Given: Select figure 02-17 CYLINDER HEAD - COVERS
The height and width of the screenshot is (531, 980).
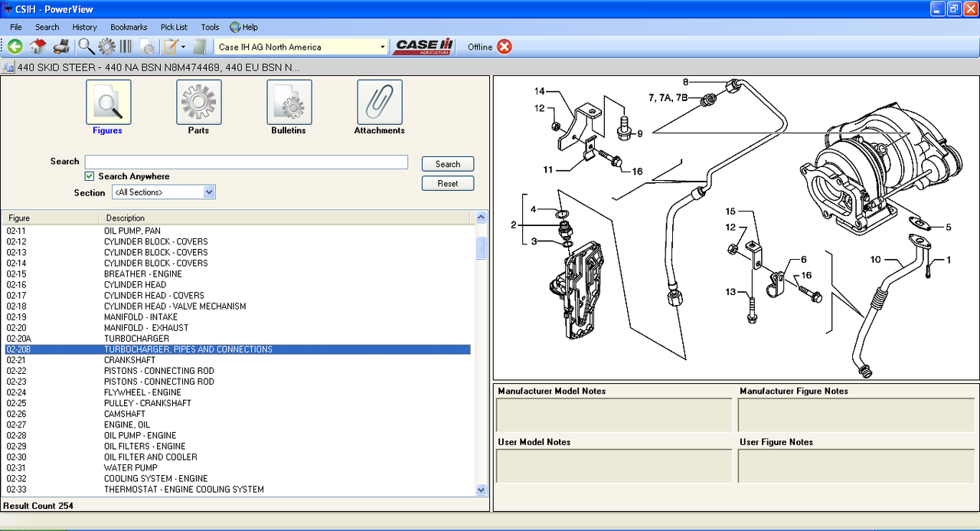Looking at the screenshot, I should tap(237, 295).
